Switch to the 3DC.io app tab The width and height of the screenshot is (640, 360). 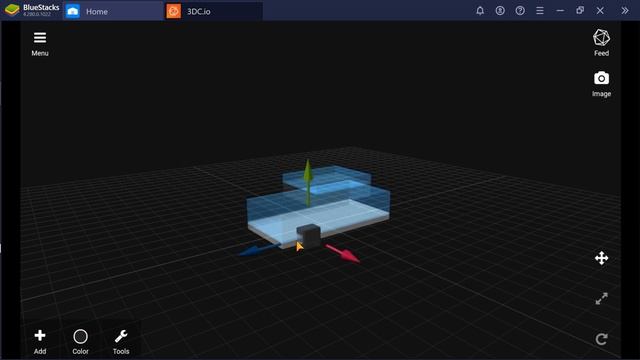pos(213,11)
